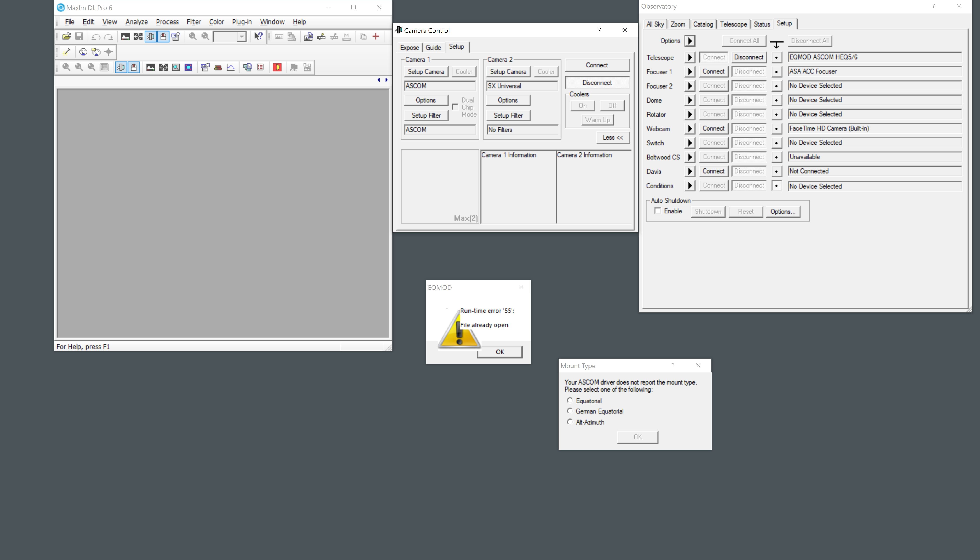Open the Analyze menu

pyautogui.click(x=136, y=22)
